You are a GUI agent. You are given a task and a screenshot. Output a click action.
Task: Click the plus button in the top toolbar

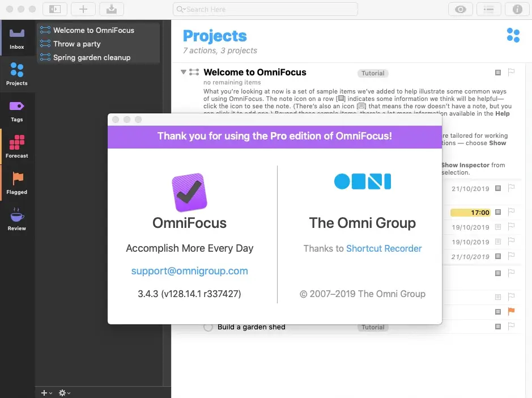(83, 9)
